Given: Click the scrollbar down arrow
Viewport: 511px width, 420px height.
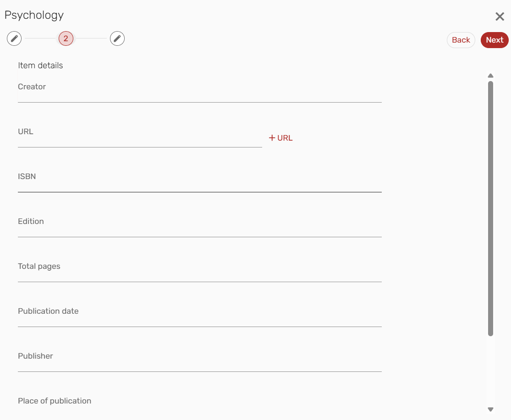Looking at the screenshot, I should (x=490, y=409).
